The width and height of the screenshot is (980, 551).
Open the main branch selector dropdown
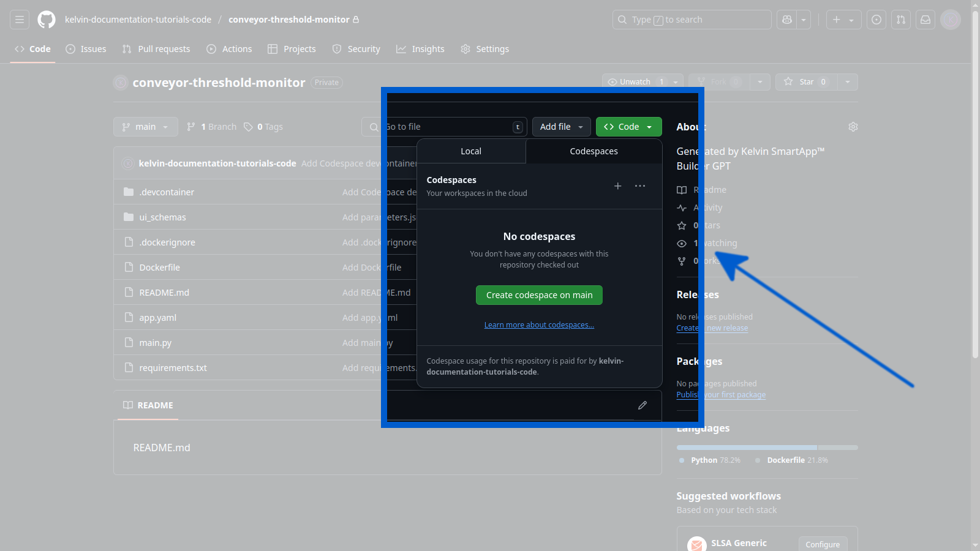[145, 126]
